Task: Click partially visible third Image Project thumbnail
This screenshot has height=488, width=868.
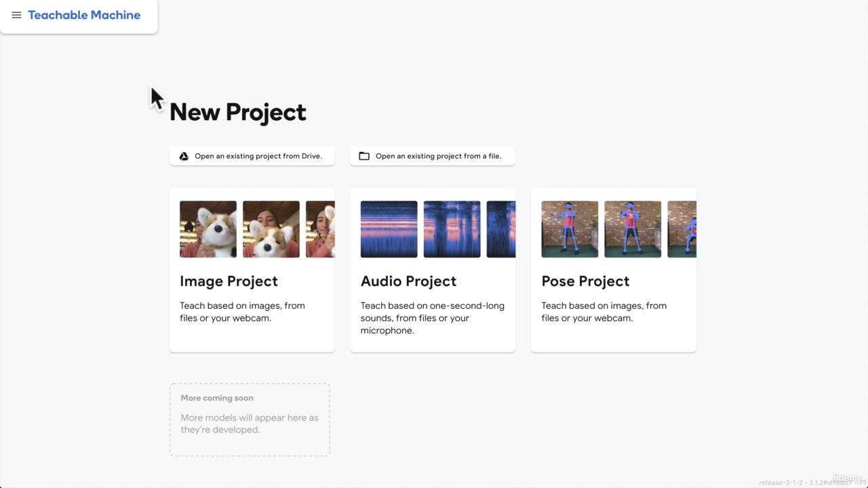Action: coord(320,229)
